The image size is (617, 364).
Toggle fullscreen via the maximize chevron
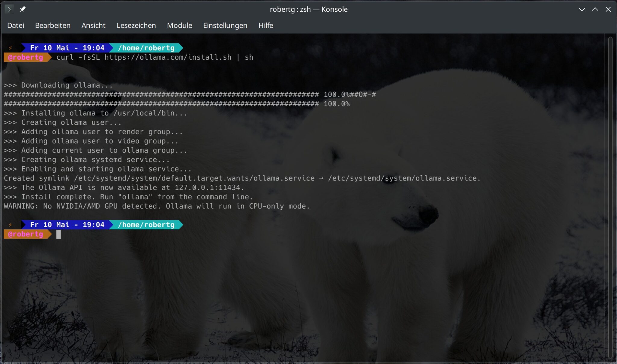click(x=595, y=9)
